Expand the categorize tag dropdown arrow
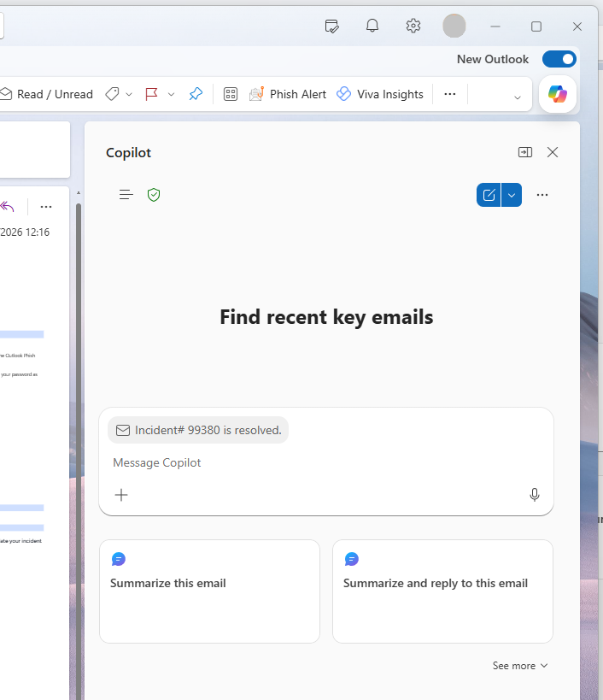Image resolution: width=603 pixels, height=700 pixels. point(129,94)
